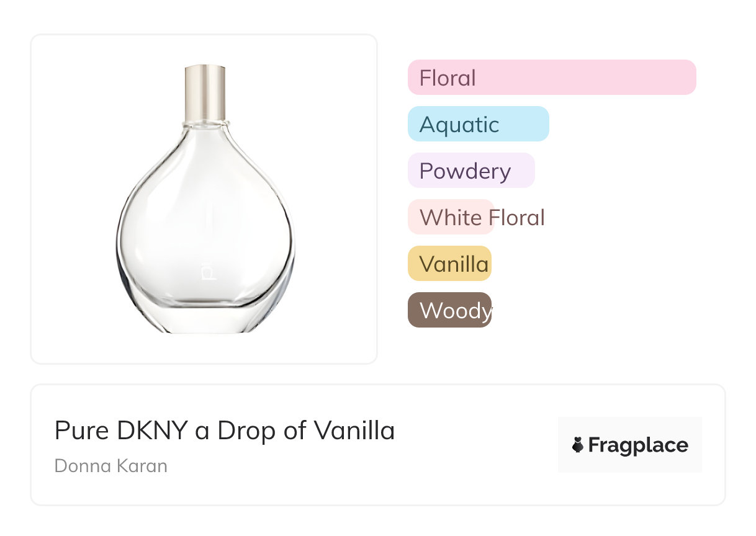Click the thick glass base of the bottle

pos(205,318)
